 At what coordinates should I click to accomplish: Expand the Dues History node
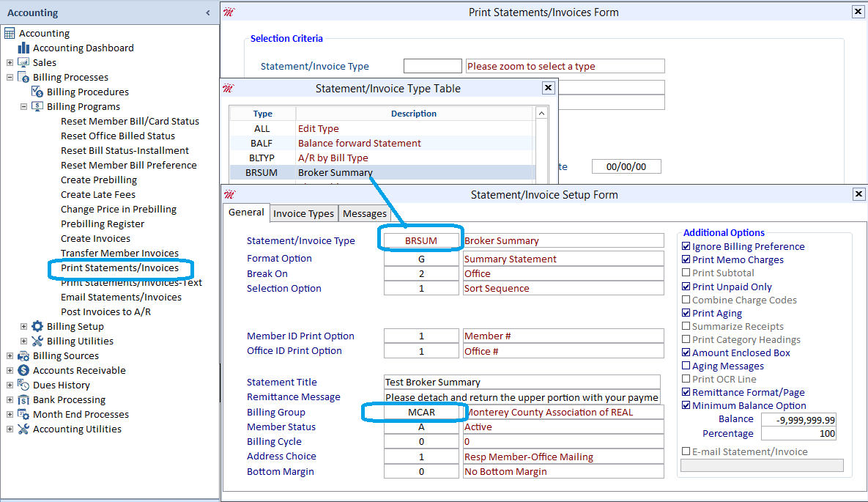click(x=10, y=385)
